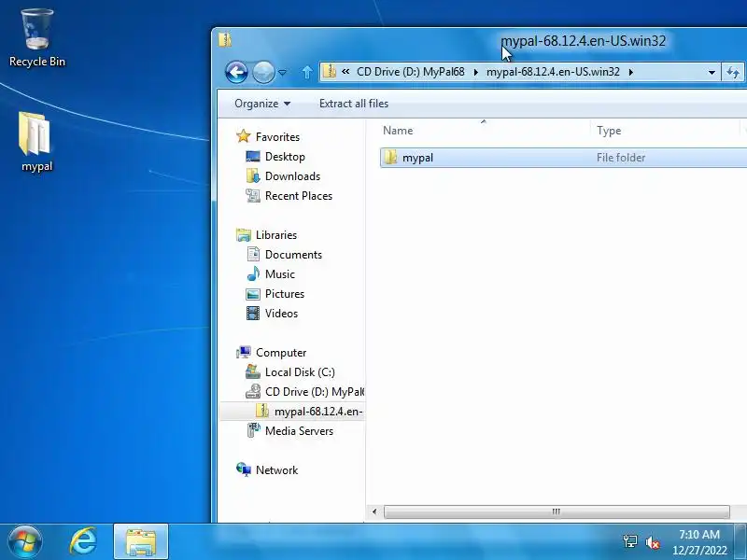Image resolution: width=747 pixels, height=560 pixels.
Task: Click the Forward navigation arrow
Action: [x=263, y=73]
